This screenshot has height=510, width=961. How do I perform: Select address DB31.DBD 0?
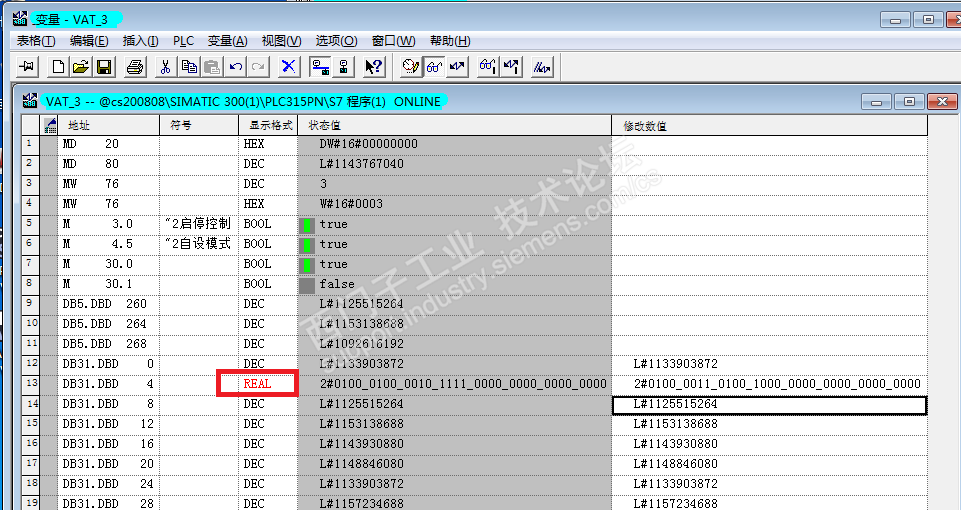pyautogui.click(x=108, y=364)
